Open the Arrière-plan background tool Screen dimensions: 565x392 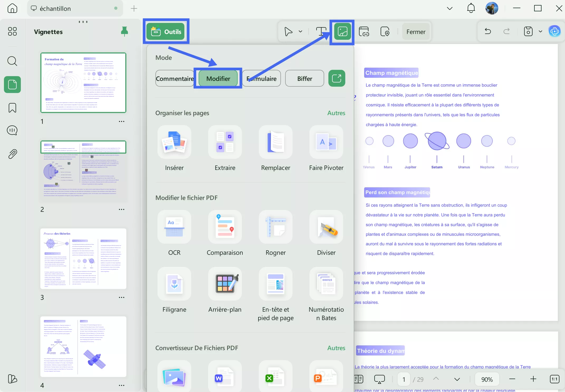click(225, 284)
